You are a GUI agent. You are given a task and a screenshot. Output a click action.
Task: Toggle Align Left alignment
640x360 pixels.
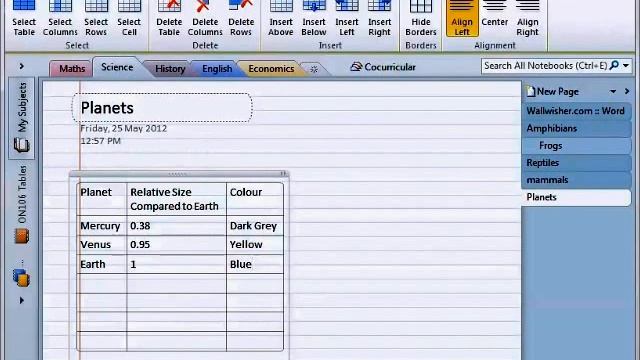pos(462,19)
